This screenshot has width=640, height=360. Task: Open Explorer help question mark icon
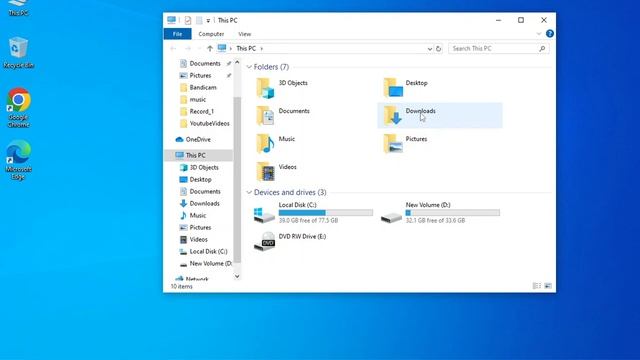pos(550,34)
